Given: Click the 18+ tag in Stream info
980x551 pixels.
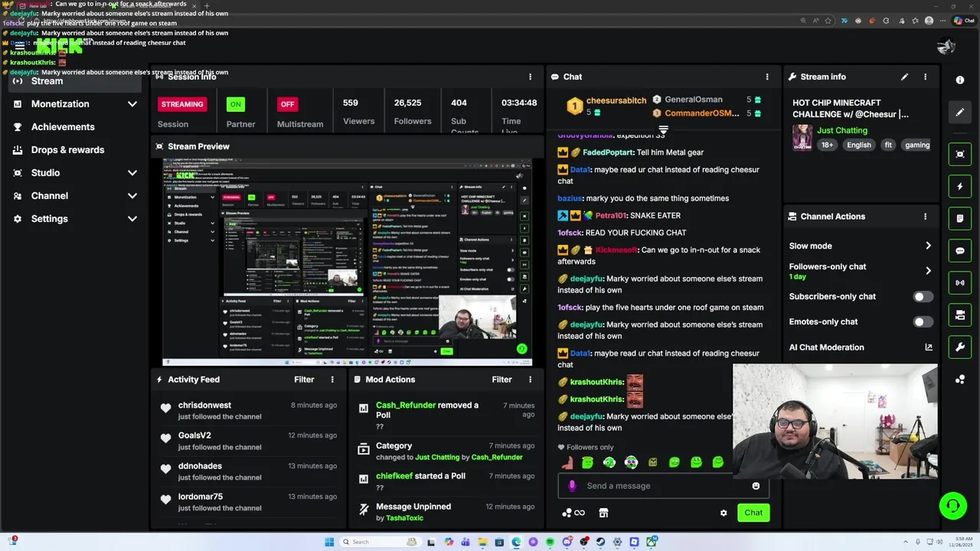Looking at the screenshot, I should (827, 145).
